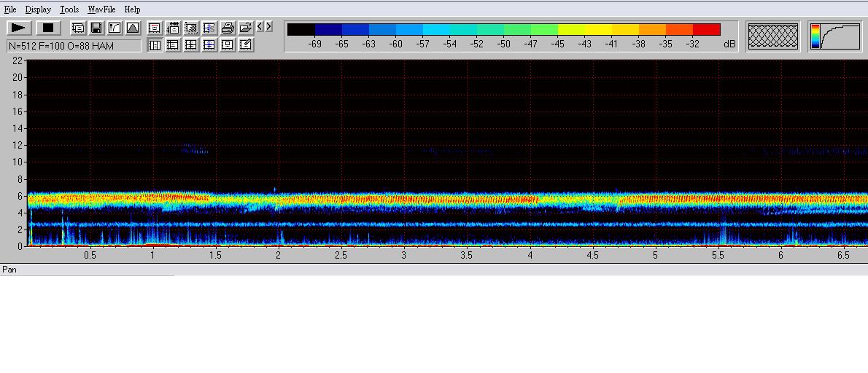Click the pencil edit icon in lower toolbar row

[246, 45]
